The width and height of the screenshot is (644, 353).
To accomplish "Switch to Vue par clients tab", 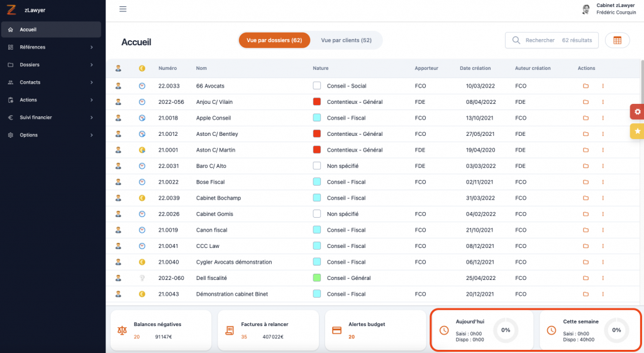I will click(x=346, y=40).
